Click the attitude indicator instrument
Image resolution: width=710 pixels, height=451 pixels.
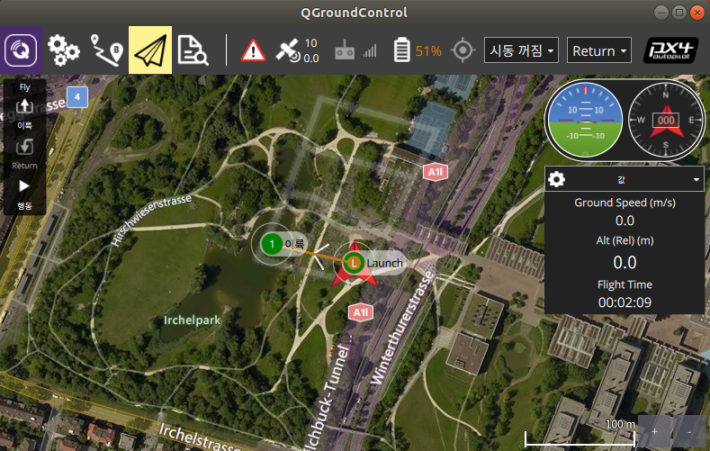point(585,120)
